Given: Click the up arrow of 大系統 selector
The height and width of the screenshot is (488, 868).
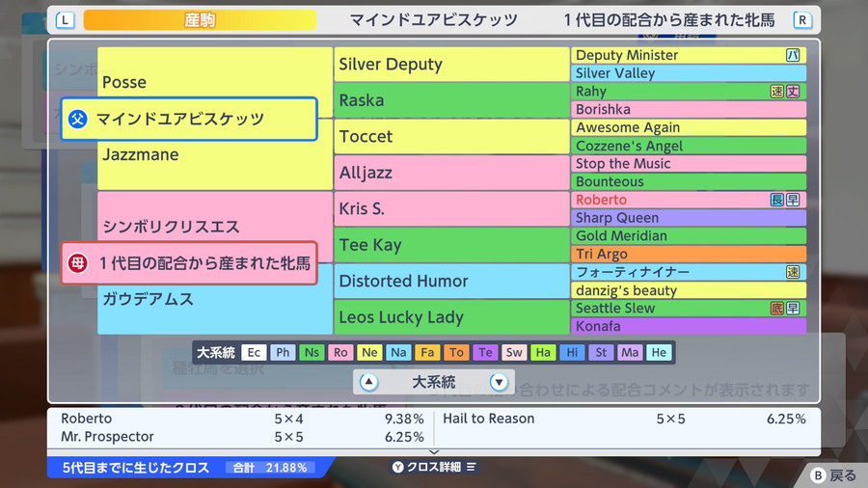Looking at the screenshot, I should click(368, 382).
